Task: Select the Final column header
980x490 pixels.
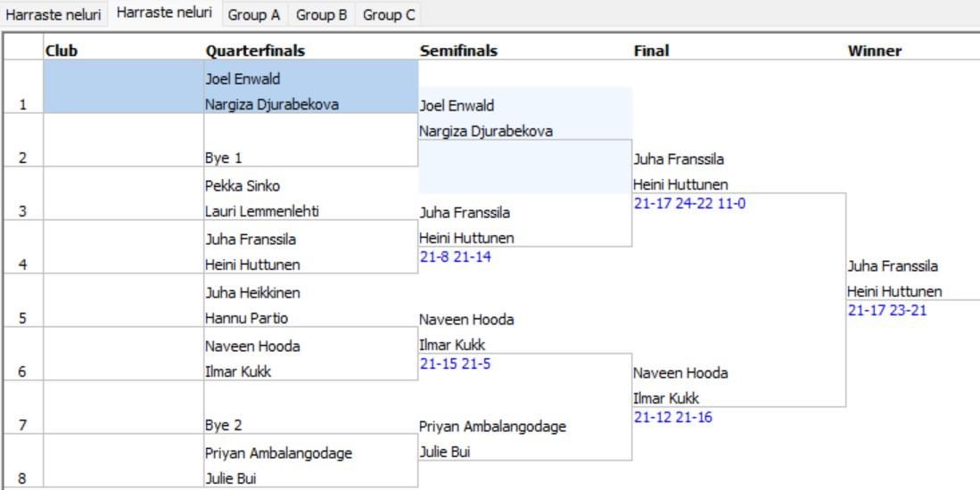Action: (x=651, y=51)
